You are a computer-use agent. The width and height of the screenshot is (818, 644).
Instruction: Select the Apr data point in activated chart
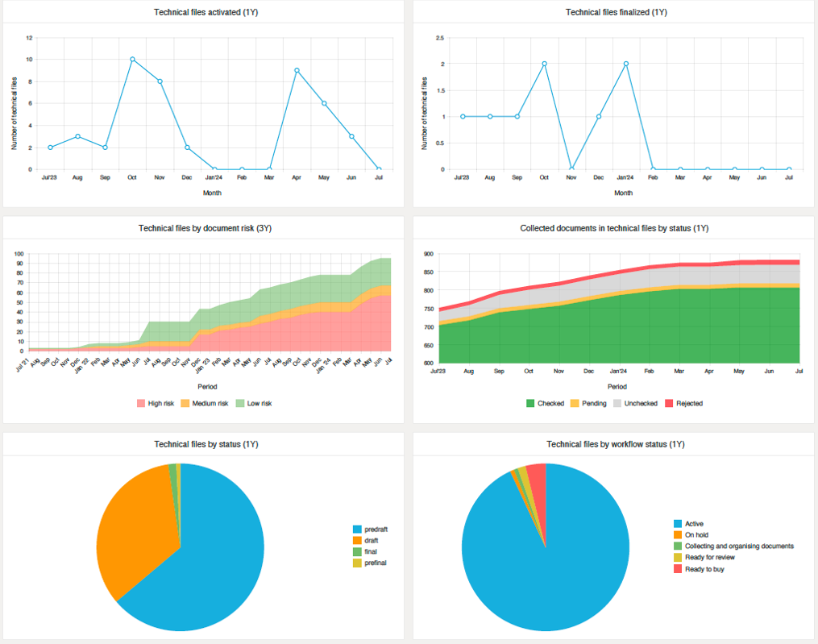297,70
